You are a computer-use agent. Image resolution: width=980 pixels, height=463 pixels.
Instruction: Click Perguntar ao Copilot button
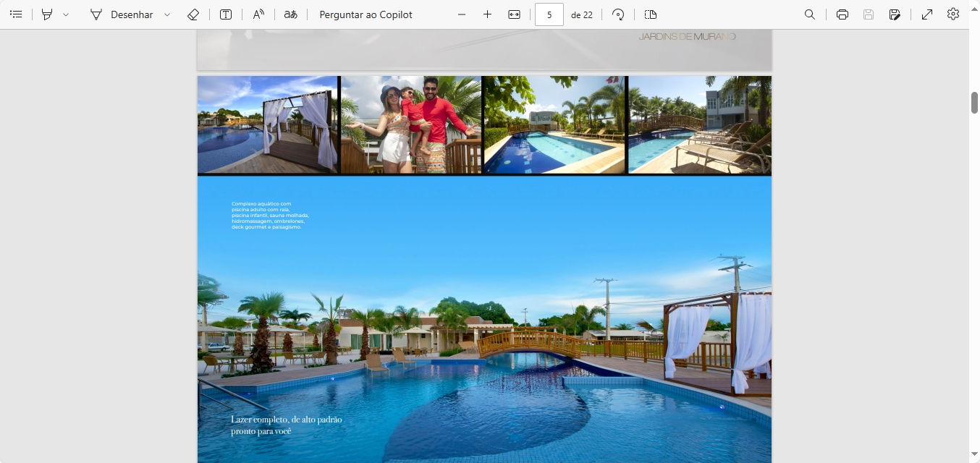coord(366,14)
